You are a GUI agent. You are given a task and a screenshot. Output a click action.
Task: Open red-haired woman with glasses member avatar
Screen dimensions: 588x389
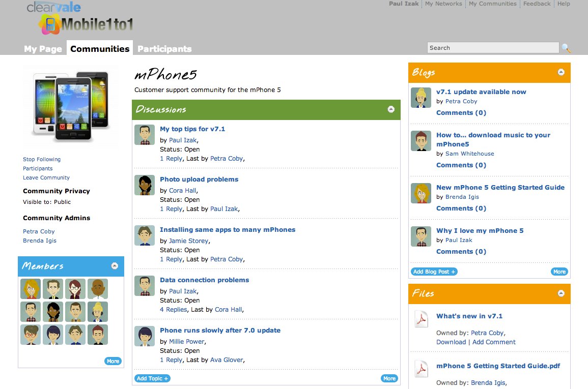tap(75, 289)
